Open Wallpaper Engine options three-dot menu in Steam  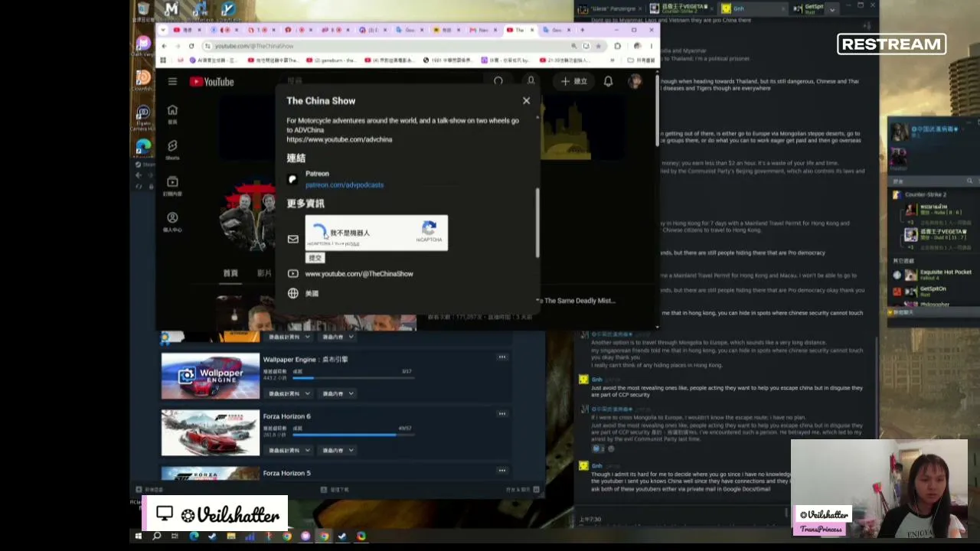coord(502,357)
